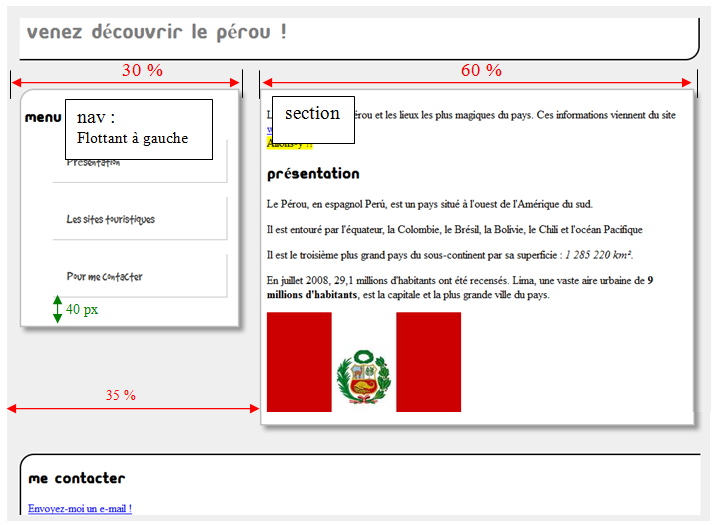Screen dimensions: 714x525
Task: Click the Peru coat of arms emblem
Action: pyautogui.click(x=364, y=377)
